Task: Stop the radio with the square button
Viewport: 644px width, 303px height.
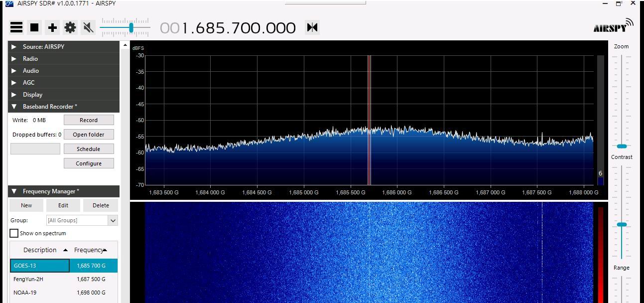Action: [x=34, y=27]
